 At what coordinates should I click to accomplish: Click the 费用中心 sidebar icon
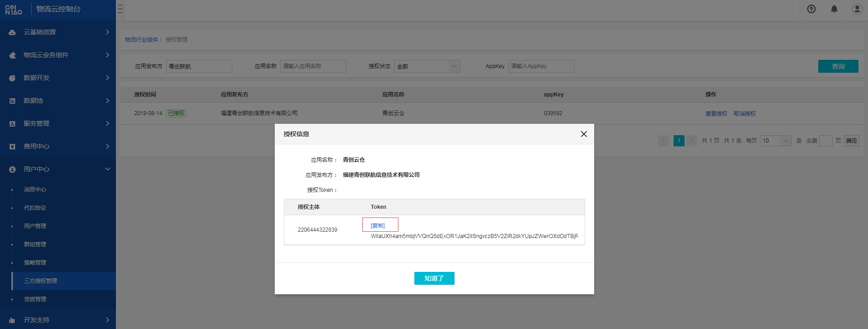(12, 147)
